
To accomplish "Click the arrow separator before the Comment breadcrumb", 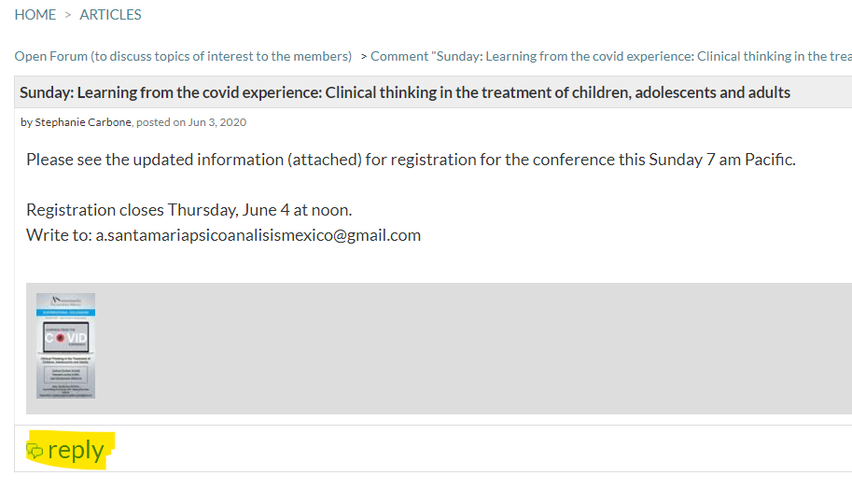I will 364,57.
